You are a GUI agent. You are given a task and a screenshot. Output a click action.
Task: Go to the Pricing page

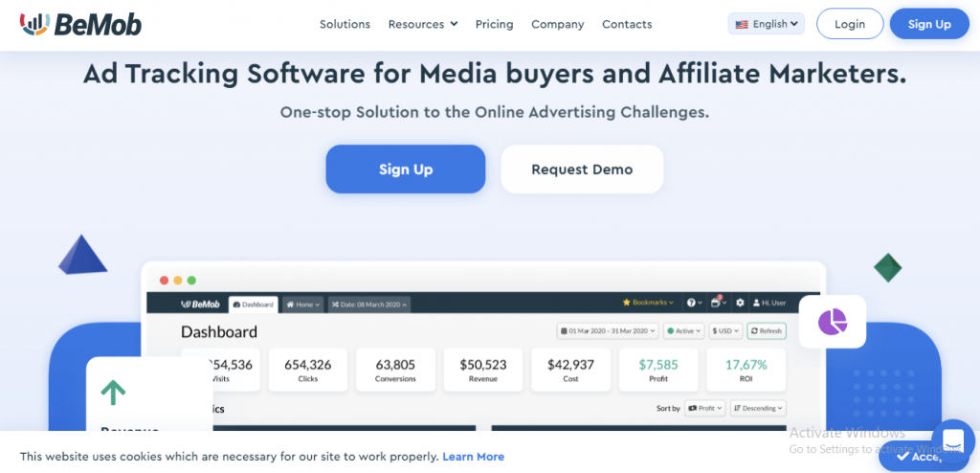(495, 24)
